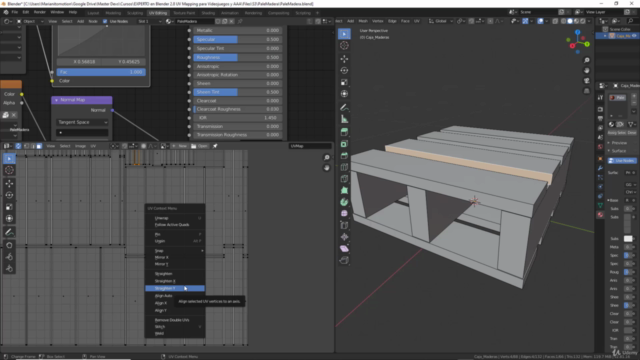The width and height of the screenshot is (640, 360).
Task: Select the UV Grab sculpt tool
Action: tap(9, 245)
